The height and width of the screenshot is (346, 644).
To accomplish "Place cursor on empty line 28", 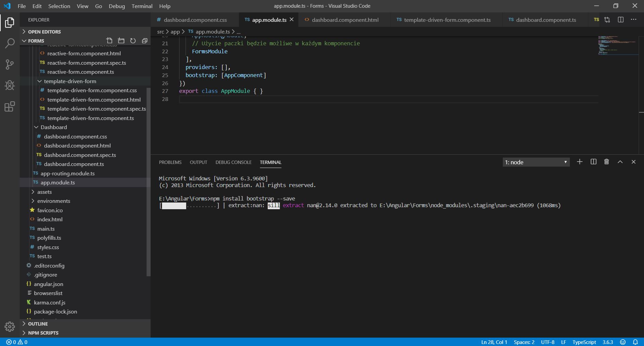I will [x=388, y=99].
